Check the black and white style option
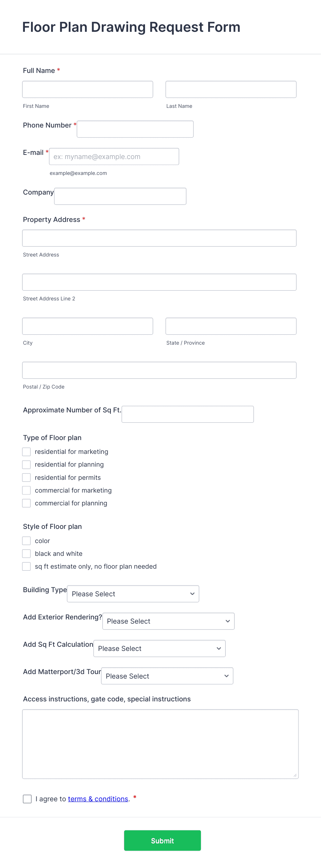The image size is (321, 868). [26, 553]
